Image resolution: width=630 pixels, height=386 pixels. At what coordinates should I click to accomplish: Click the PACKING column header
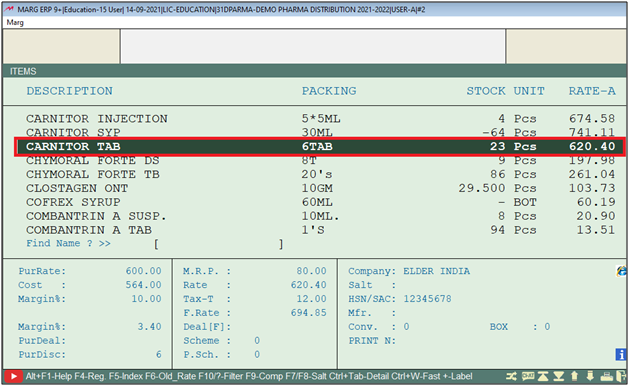[x=329, y=91]
